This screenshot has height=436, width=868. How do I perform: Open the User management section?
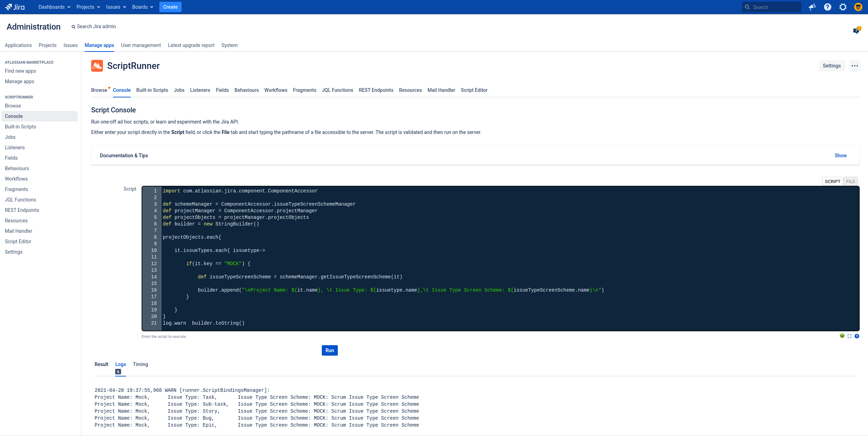click(x=141, y=45)
